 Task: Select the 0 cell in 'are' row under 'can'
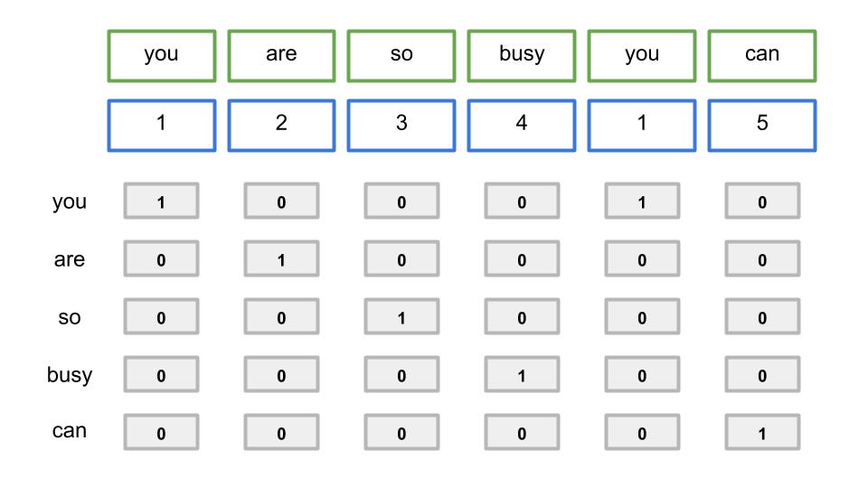pos(762,258)
